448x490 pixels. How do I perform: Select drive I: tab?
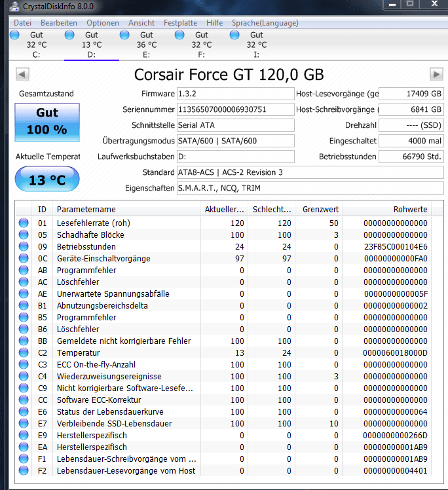pos(257,45)
